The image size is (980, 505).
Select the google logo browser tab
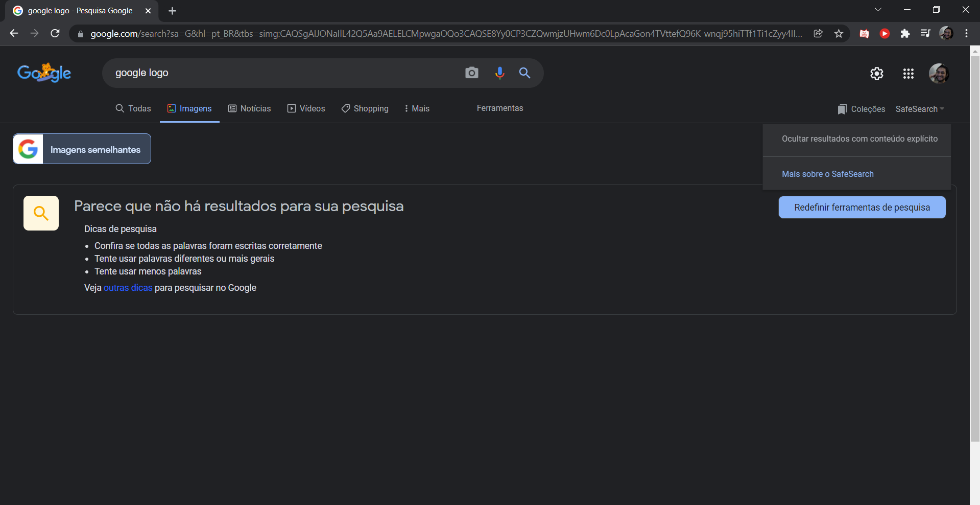[82, 11]
